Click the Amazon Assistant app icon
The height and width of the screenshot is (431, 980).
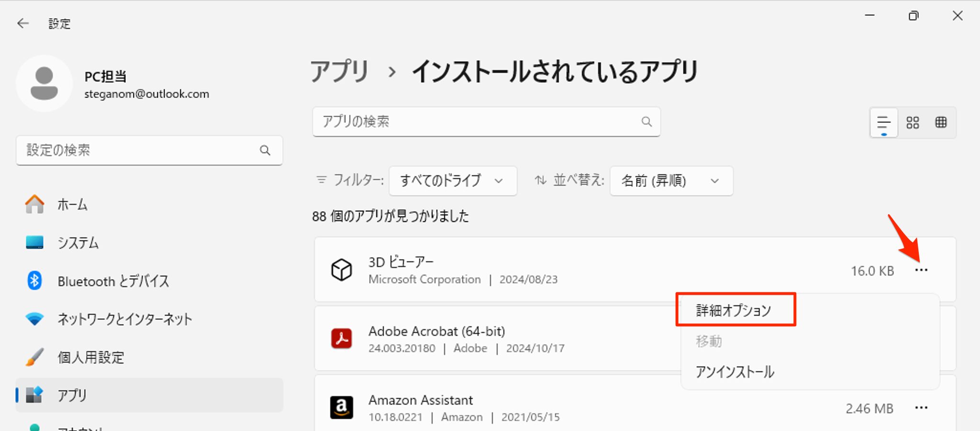pyautogui.click(x=342, y=408)
